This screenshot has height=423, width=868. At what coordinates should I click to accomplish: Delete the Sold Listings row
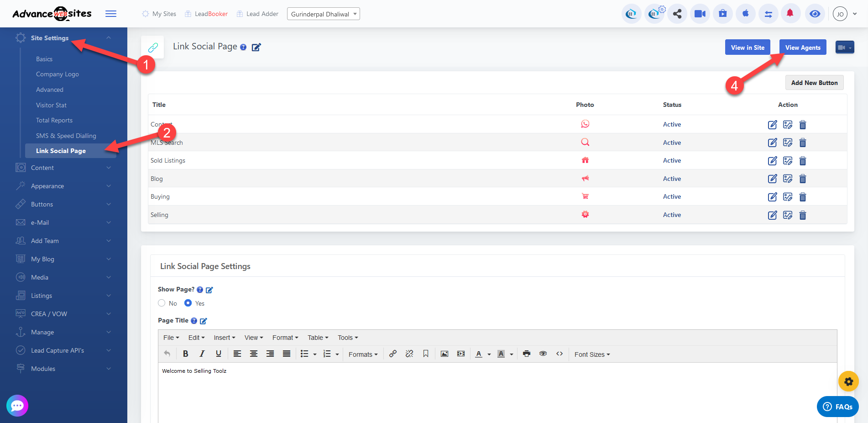point(803,161)
